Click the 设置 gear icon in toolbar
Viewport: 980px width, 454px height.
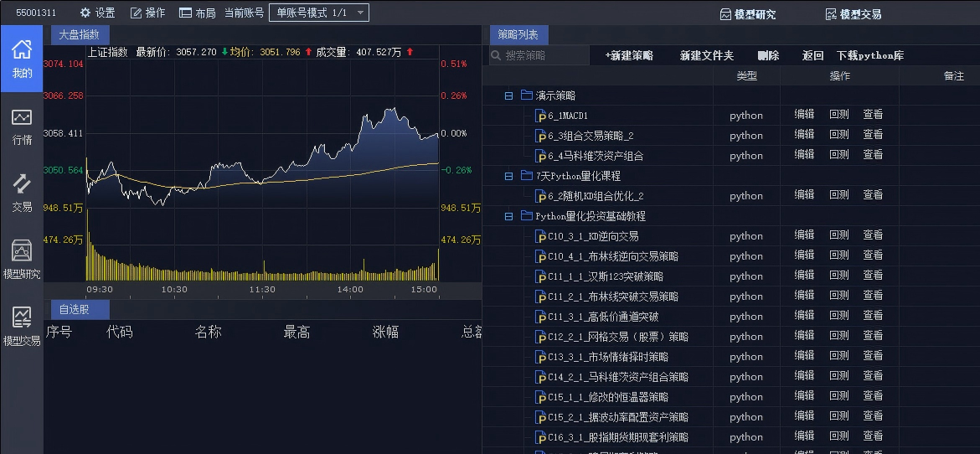pos(85,13)
